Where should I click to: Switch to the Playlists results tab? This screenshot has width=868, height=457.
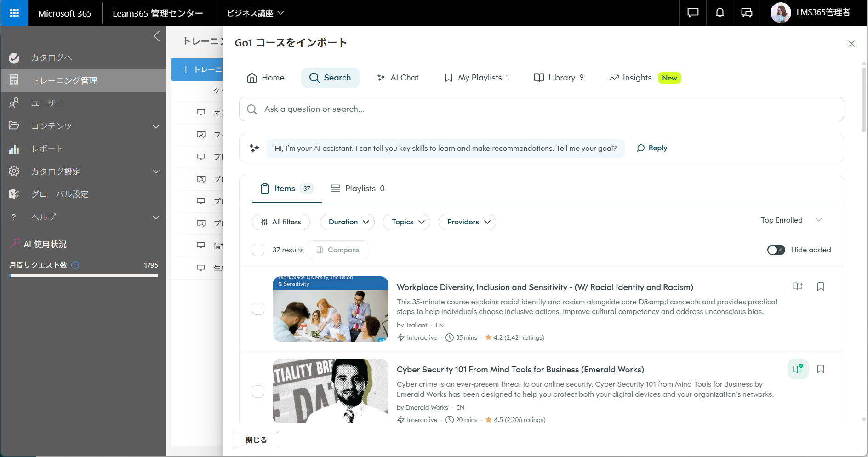pos(358,189)
